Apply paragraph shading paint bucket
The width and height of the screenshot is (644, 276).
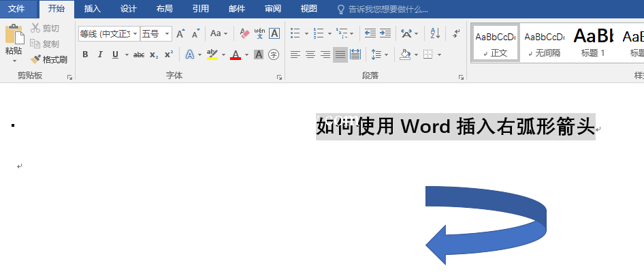tap(405, 55)
